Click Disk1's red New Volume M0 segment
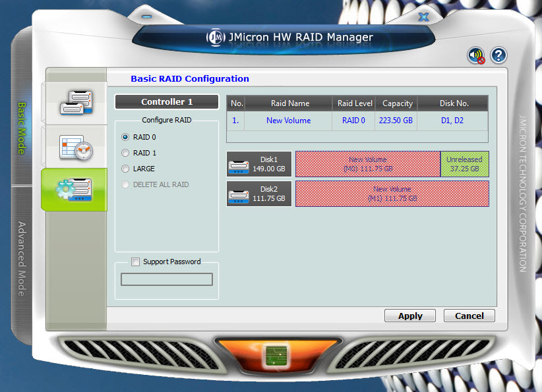Image resolution: width=542 pixels, height=392 pixels. coord(368,164)
